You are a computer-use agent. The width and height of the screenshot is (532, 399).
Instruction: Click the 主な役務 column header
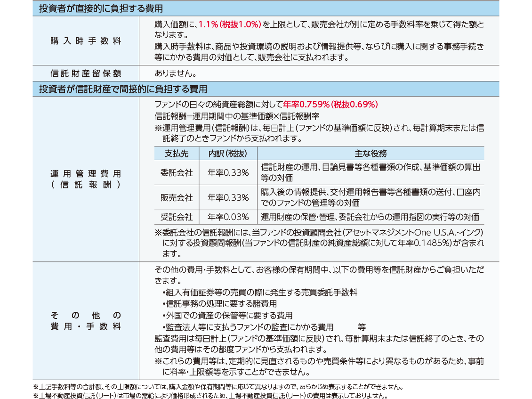pyautogui.click(x=371, y=154)
